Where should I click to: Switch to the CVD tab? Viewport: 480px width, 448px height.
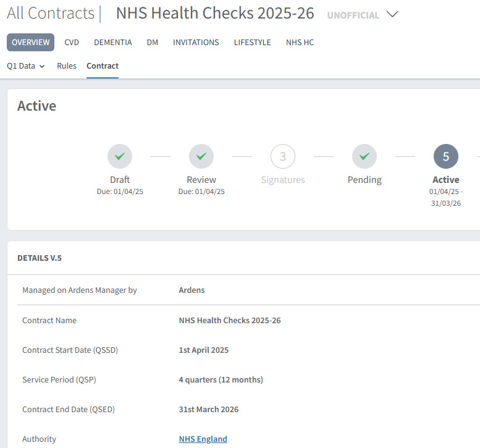pyautogui.click(x=72, y=42)
